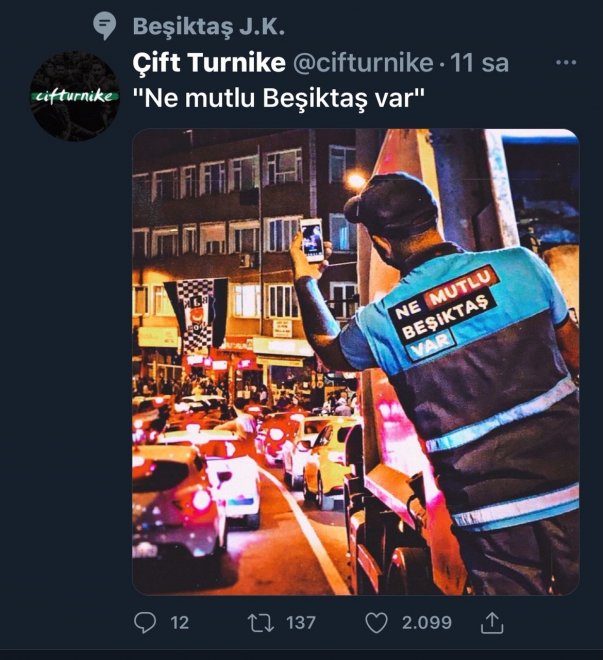Screen dimensions: 603x660
Task: Click the @cifturnike handle
Action: coord(363,63)
